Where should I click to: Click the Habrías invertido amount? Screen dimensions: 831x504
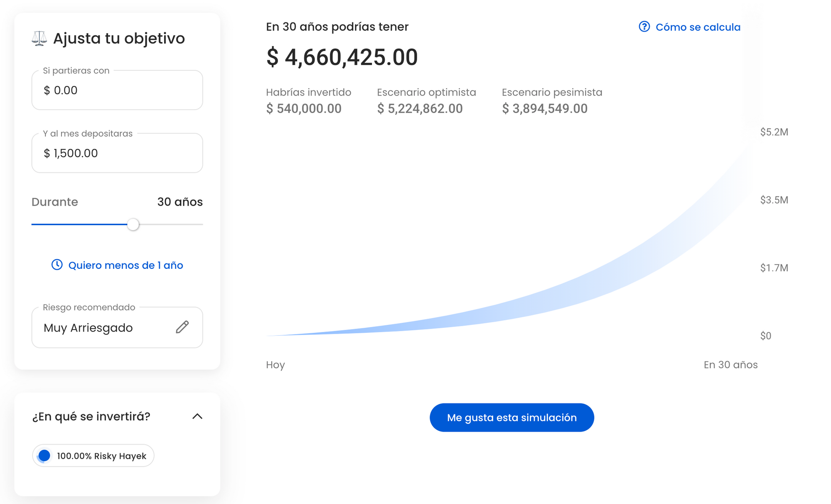point(304,109)
